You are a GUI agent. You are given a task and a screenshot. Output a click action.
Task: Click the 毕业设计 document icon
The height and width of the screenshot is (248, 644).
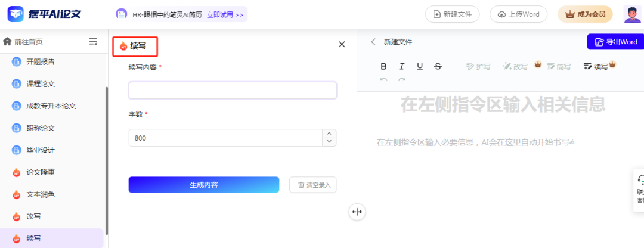pyautogui.click(x=17, y=150)
